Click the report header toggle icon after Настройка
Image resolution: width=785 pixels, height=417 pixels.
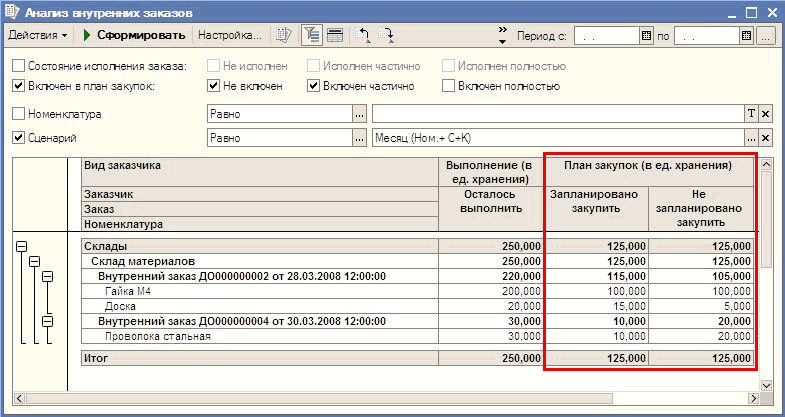[x=284, y=35]
